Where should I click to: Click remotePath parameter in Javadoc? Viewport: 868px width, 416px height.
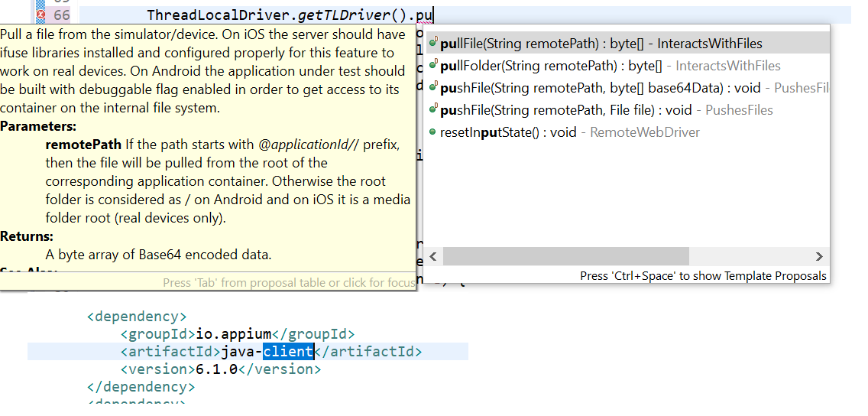[83, 145]
